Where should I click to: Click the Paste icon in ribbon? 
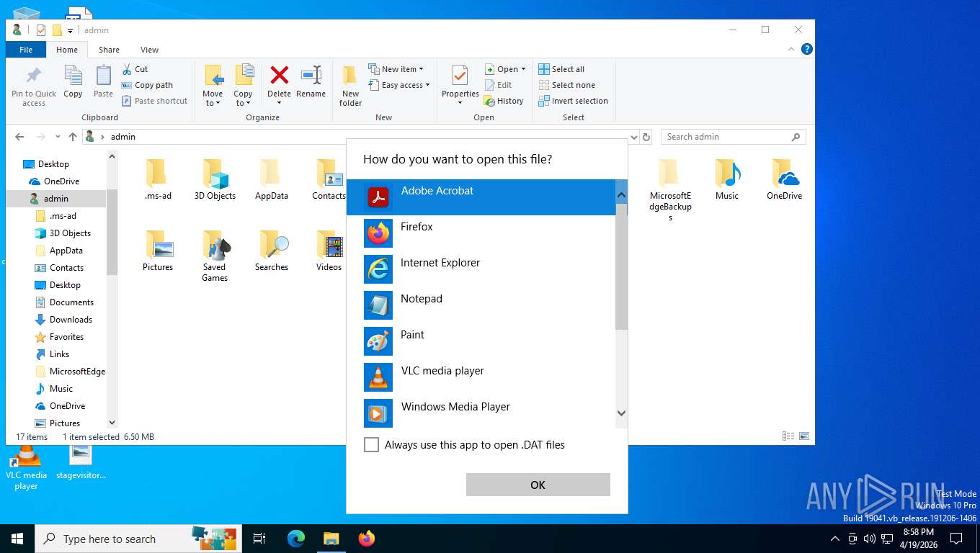(x=103, y=75)
